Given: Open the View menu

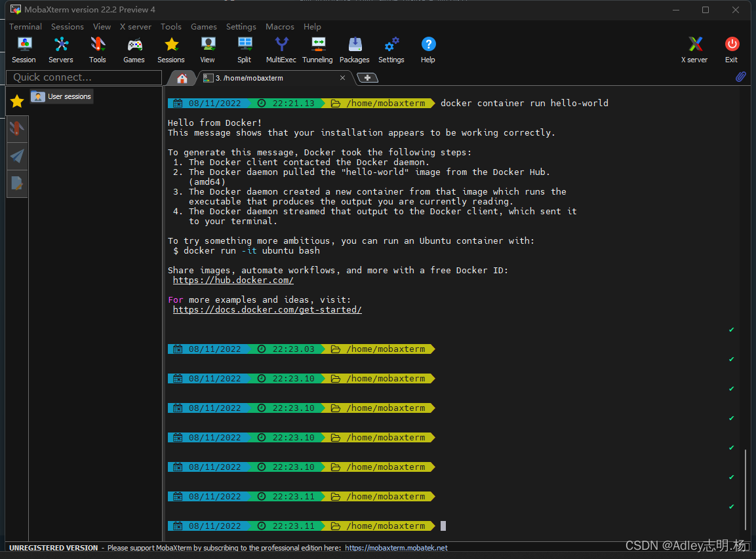Looking at the screenshot, I should click(102, 26).
